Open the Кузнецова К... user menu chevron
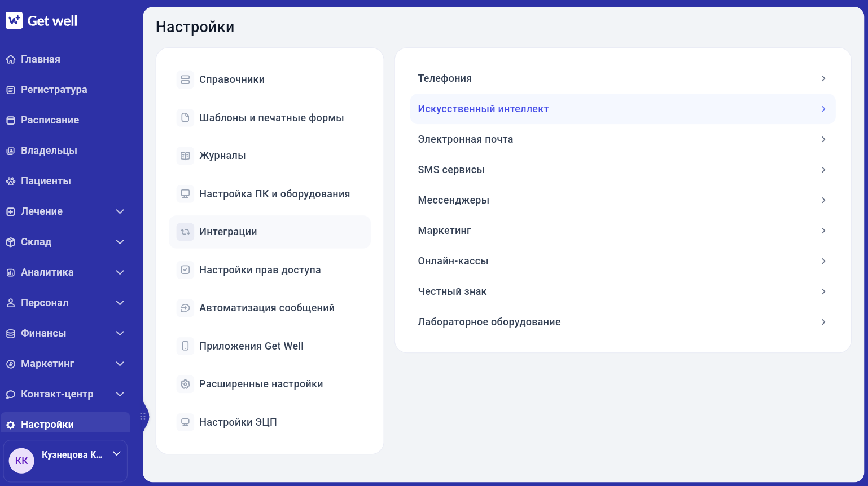The width and height of the screenshot is (868, 486). [x=117, y=454]
